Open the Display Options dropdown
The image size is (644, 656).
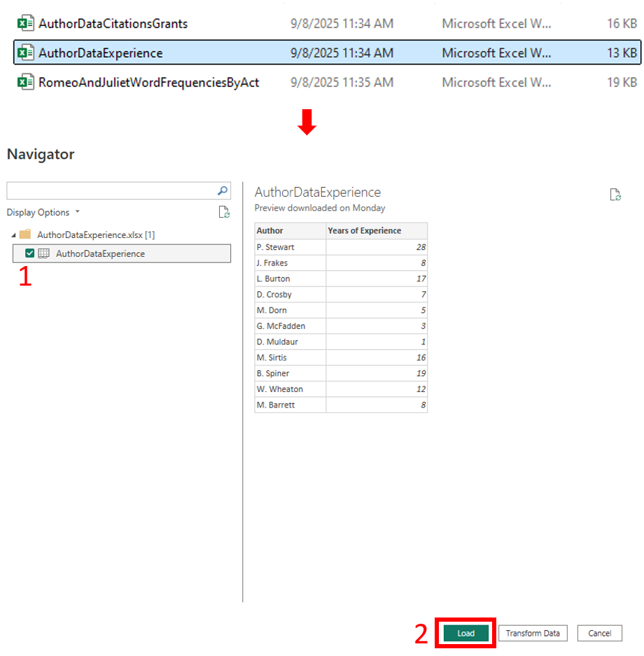pyautogui.click(x=43, y=212)
